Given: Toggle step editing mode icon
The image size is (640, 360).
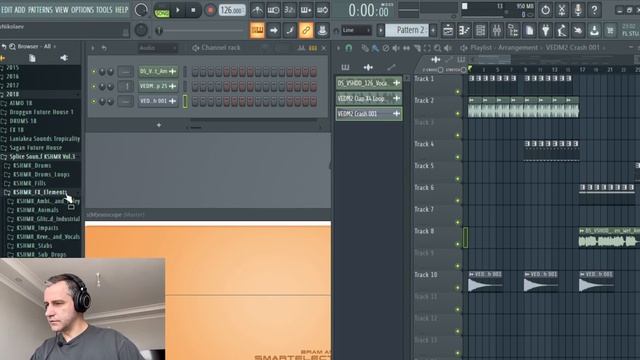Looking at the screenshot, I should pyautogui.click(x=290, y=30).
